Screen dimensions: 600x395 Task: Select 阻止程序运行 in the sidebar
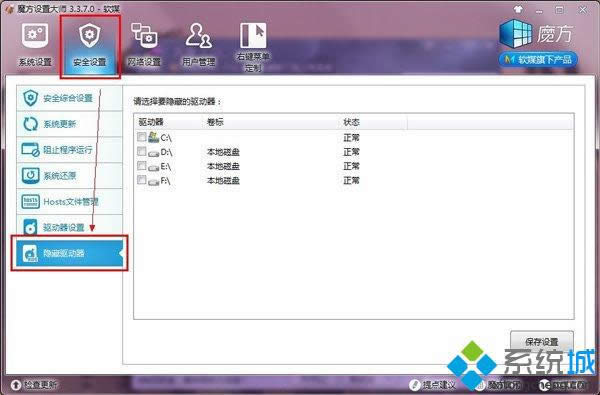coord(69,149)
